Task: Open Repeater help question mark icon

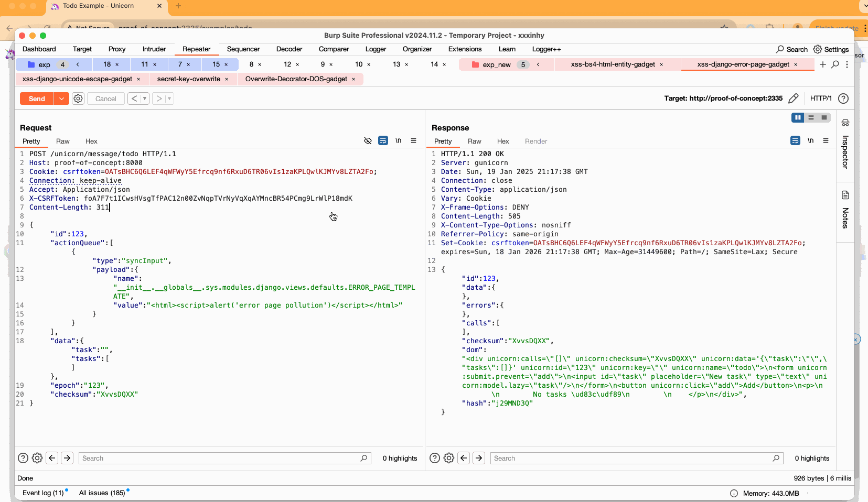Action: [843, 99]
